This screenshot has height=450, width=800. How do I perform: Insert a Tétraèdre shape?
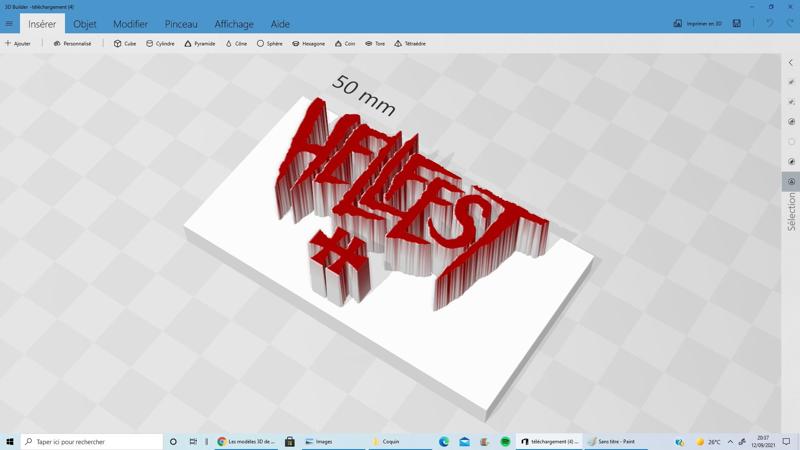[x=410, y=44]
